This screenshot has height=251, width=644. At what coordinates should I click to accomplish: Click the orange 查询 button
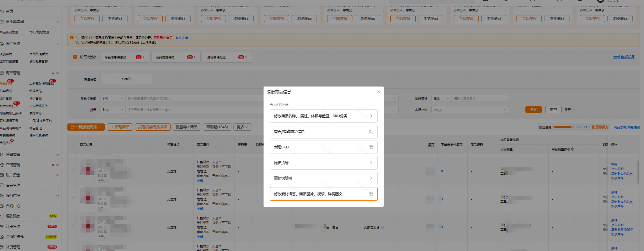click(533, 110)
